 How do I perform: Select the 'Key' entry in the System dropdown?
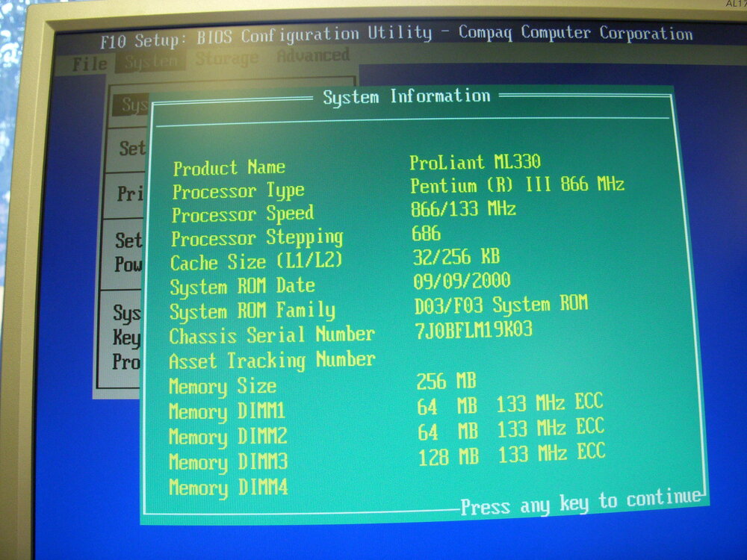click(x=126, y=337)
